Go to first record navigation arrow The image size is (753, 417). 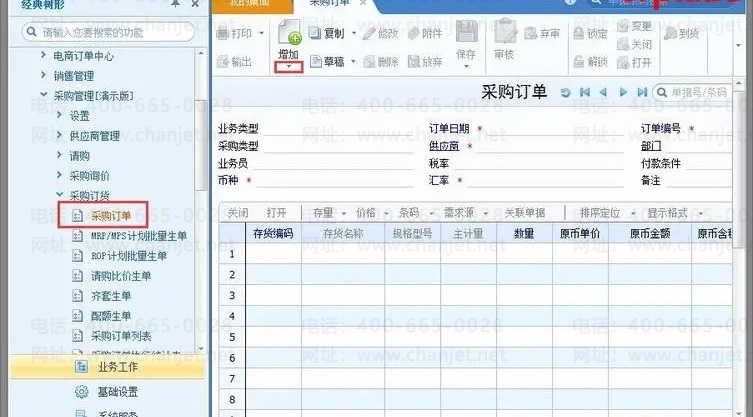point(584,92)
